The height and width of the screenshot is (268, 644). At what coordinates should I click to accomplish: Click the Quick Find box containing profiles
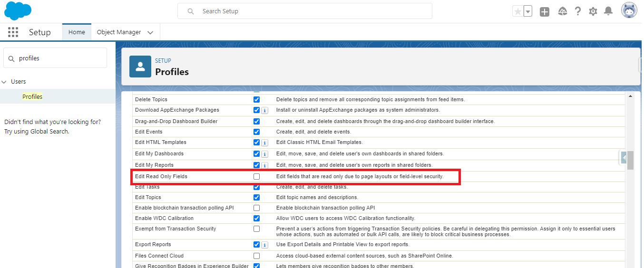[55, 58]
